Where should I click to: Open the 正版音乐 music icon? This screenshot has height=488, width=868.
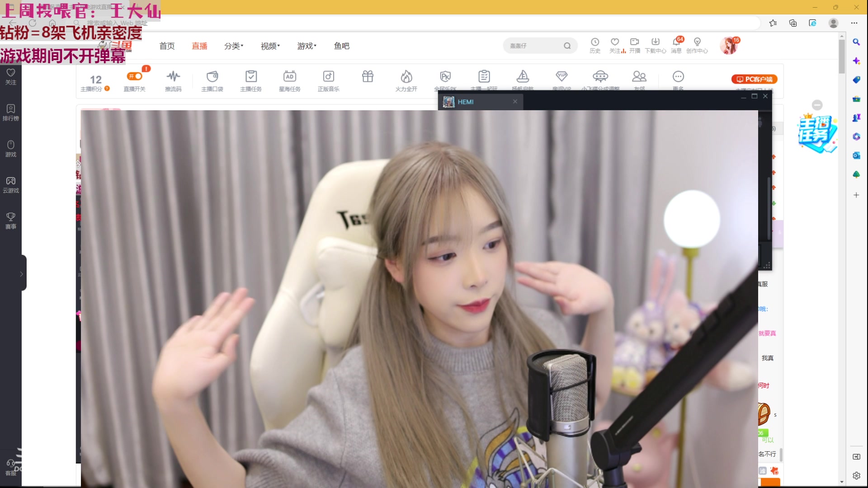coord(329,76)
